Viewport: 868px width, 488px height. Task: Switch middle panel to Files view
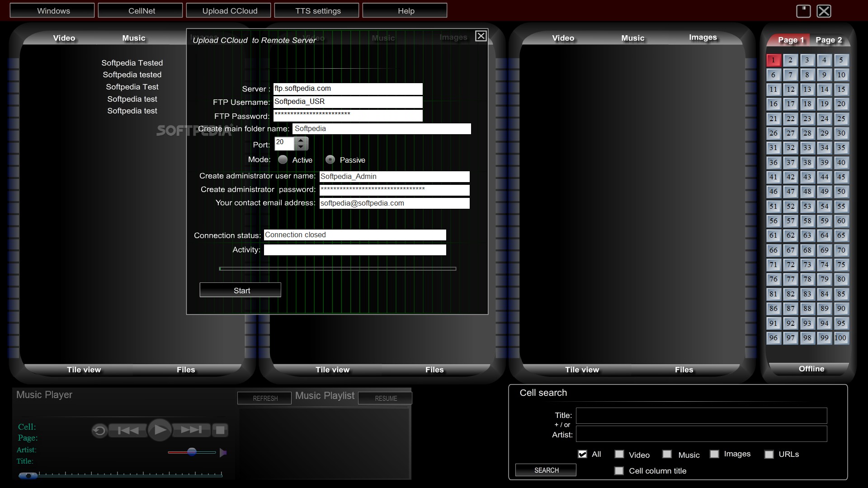434,370
